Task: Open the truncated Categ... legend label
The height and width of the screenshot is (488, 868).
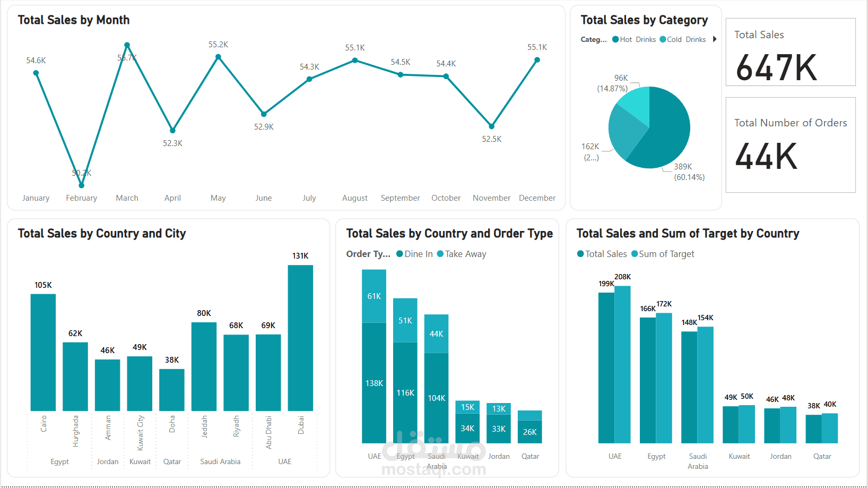Action: [x=594, y=39]
